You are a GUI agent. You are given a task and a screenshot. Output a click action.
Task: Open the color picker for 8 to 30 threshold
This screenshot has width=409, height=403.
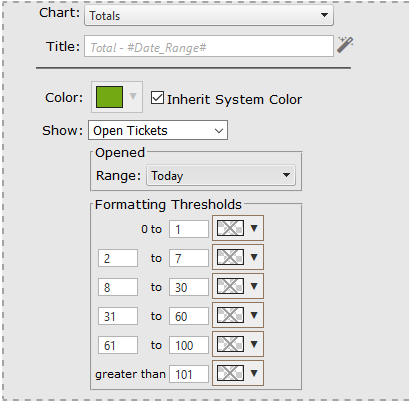click(238, 286)
